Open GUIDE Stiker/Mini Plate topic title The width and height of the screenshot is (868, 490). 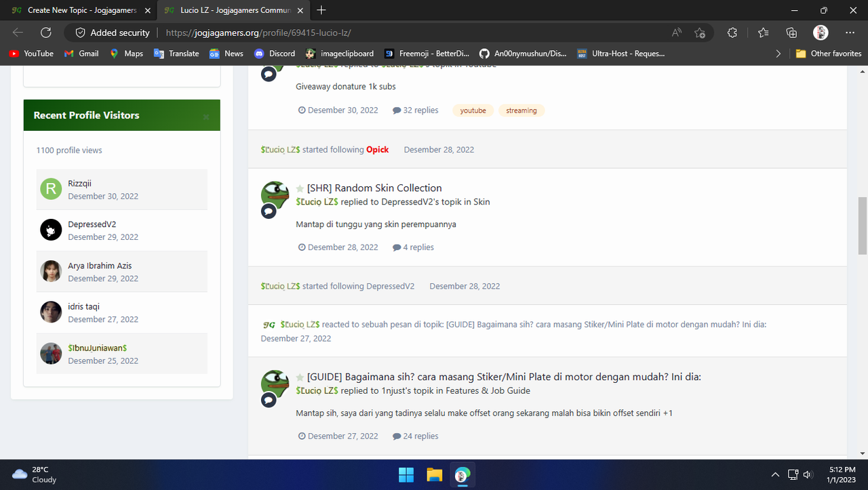click(504, 377)
